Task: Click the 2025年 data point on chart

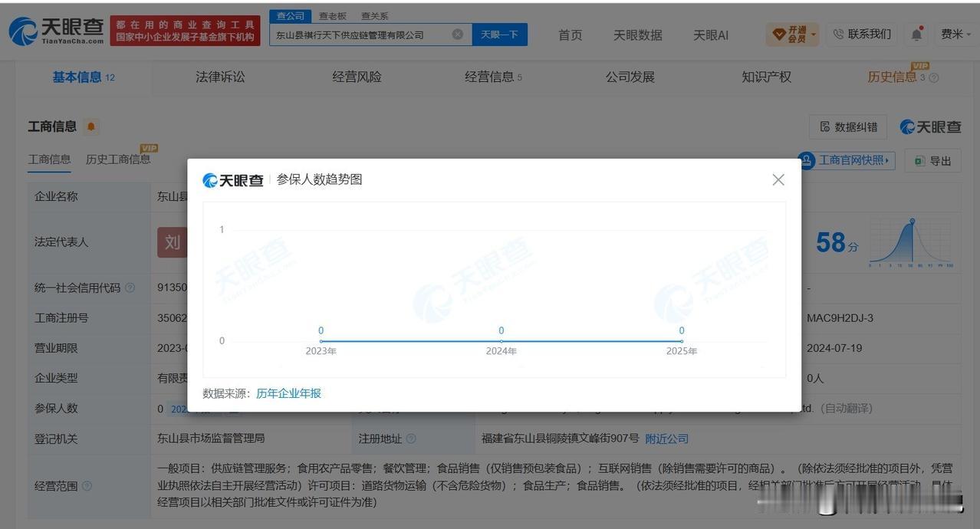Action: click(x=682, y=341)
